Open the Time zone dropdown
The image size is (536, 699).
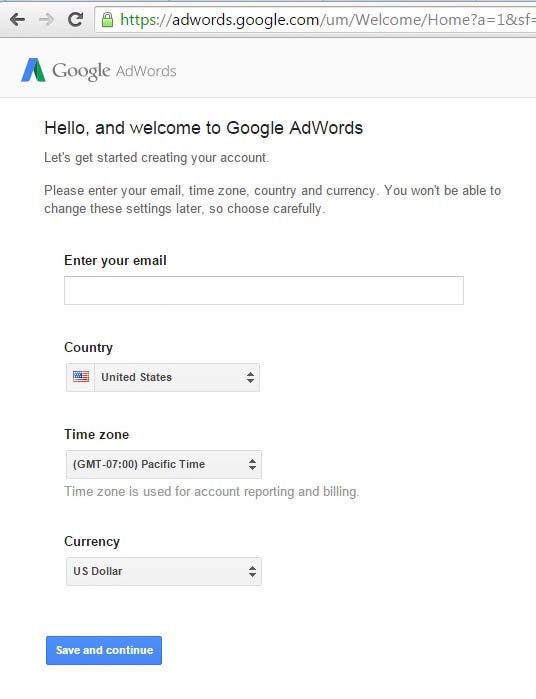pos(164,465)
